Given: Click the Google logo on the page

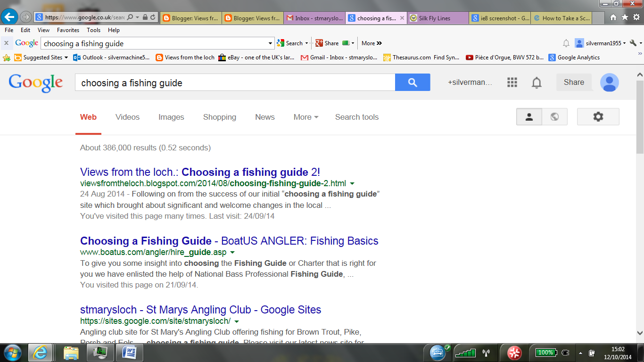Looking at the screenshot, I should click(35, 83).
